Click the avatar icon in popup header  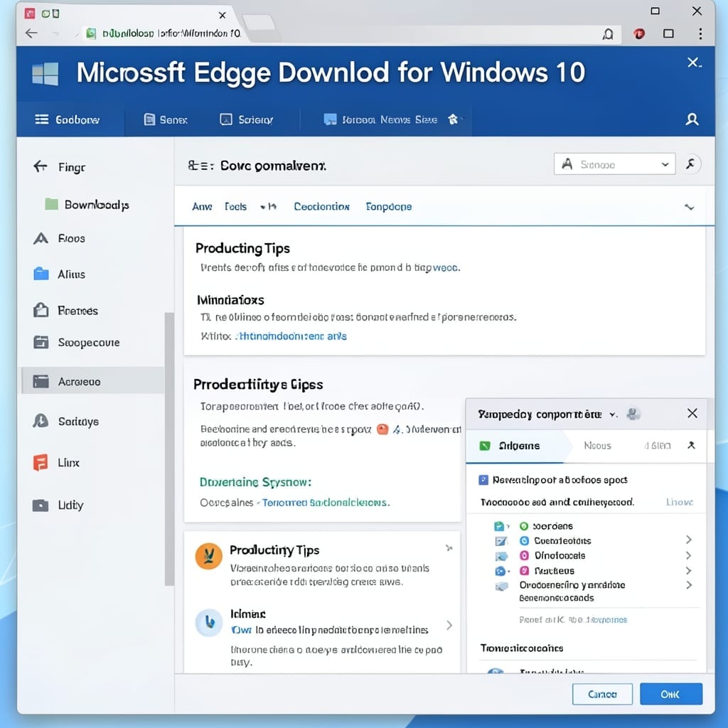tap(633, 413)
